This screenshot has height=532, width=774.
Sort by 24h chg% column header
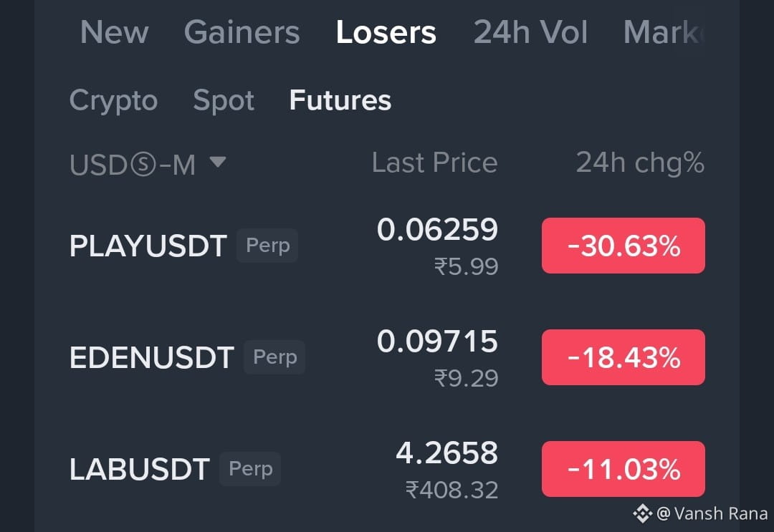[x=640, y=163]
